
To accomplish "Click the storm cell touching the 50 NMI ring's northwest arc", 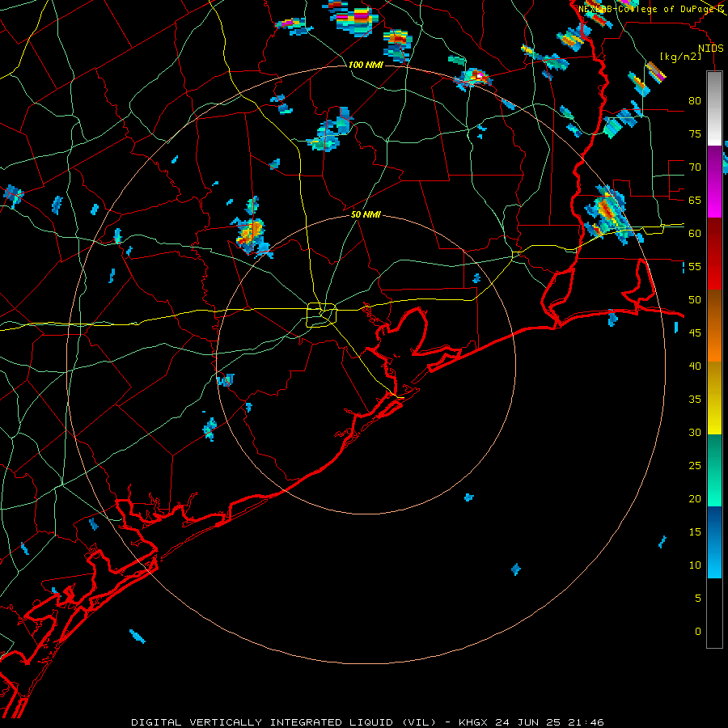I will (x=252, y=233).
